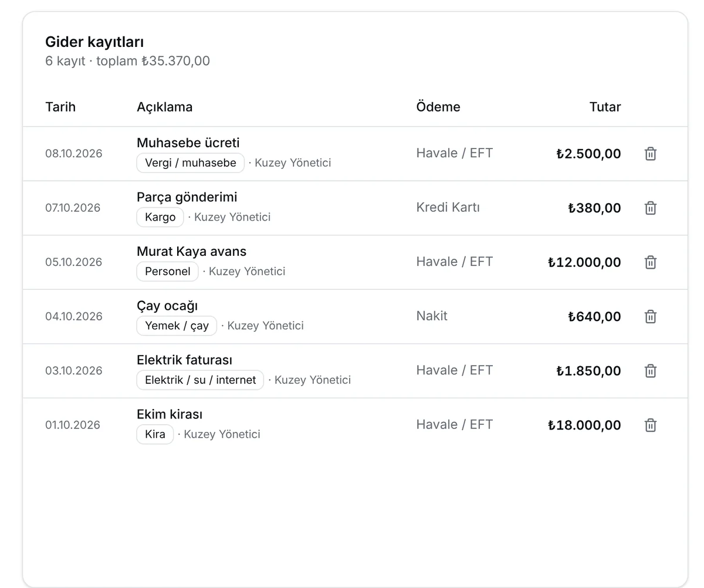Click the ₺380,00 amount
The height and width of the screenshot is (588, 704).
594,208
